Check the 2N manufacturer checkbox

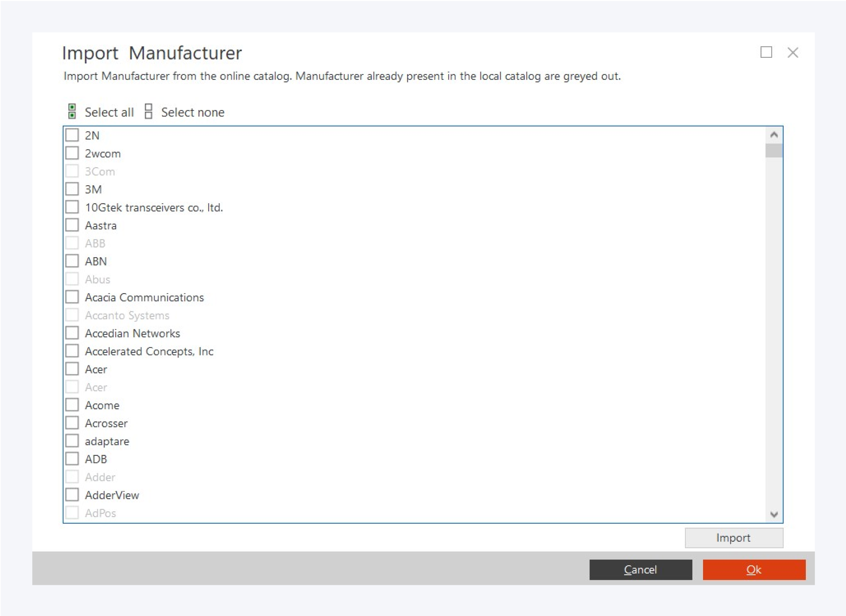[x=72, y=135]
